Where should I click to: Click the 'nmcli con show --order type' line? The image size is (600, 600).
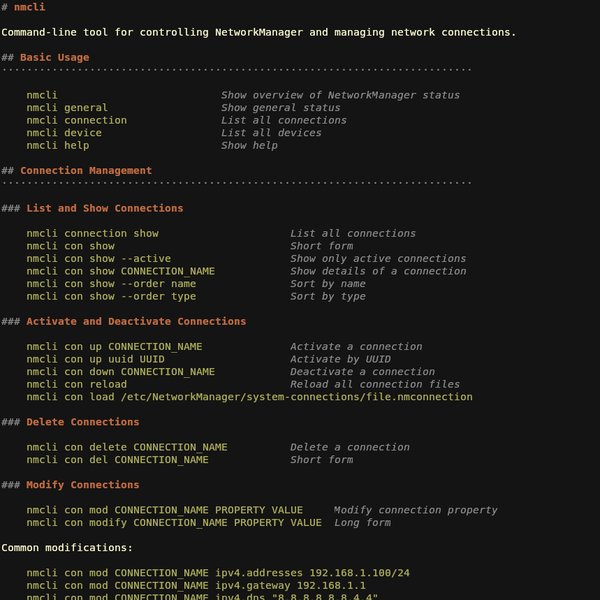click(x=111, y=296)
